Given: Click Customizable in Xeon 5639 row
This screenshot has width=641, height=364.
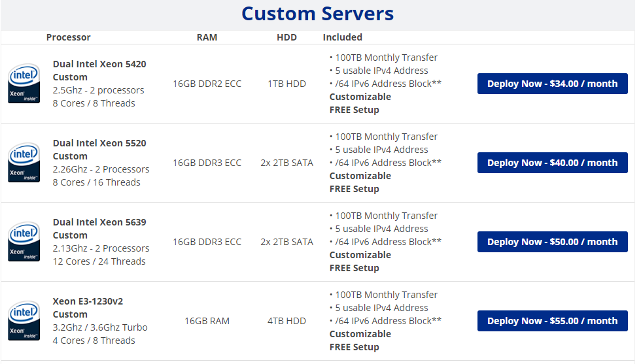Looking at the screenshot, I should tap(360, 255).
